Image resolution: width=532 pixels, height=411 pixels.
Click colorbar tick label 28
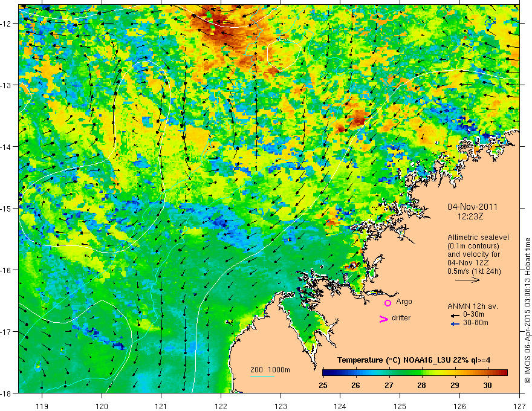pos(422,386)
